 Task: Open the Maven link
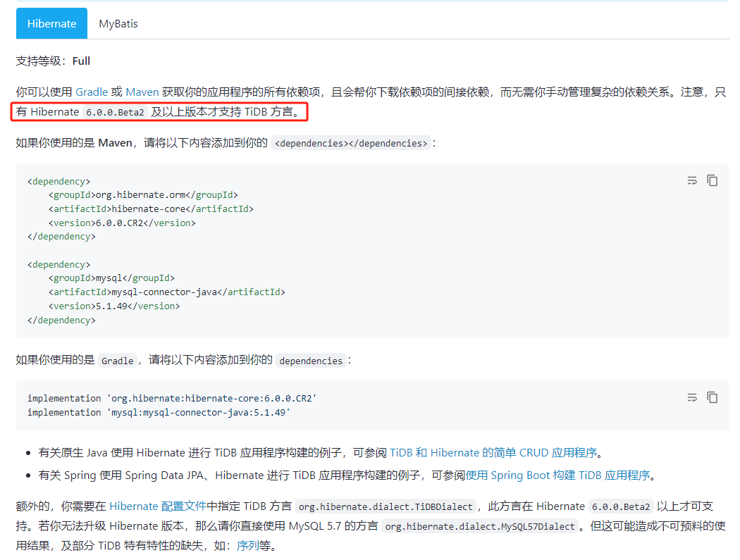[142, 92]
